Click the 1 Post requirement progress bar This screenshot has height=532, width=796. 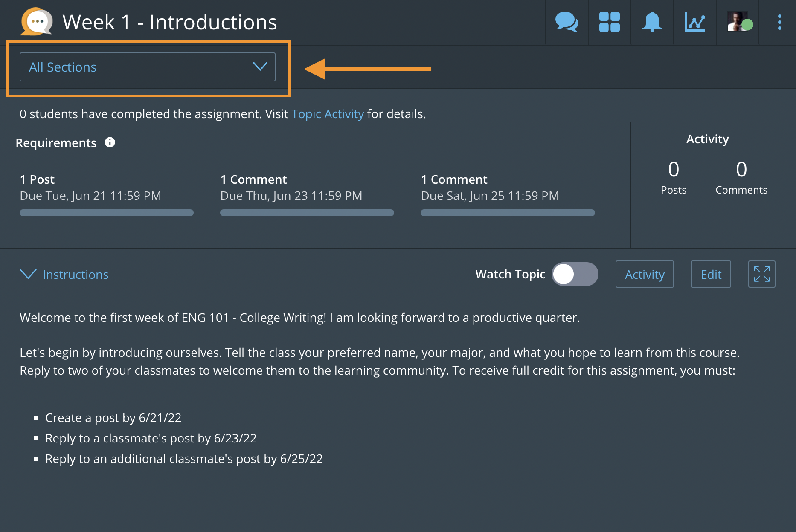click(x=107, y=213)
